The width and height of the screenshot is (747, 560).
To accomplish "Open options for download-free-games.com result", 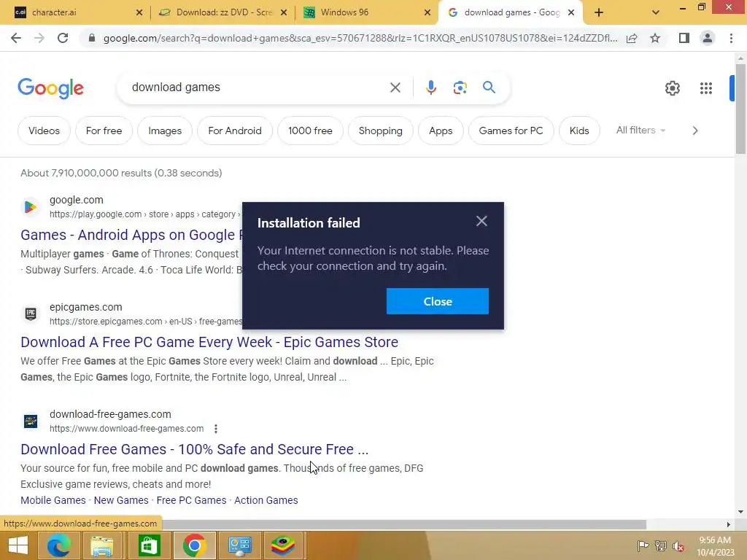I will [216, 429].
